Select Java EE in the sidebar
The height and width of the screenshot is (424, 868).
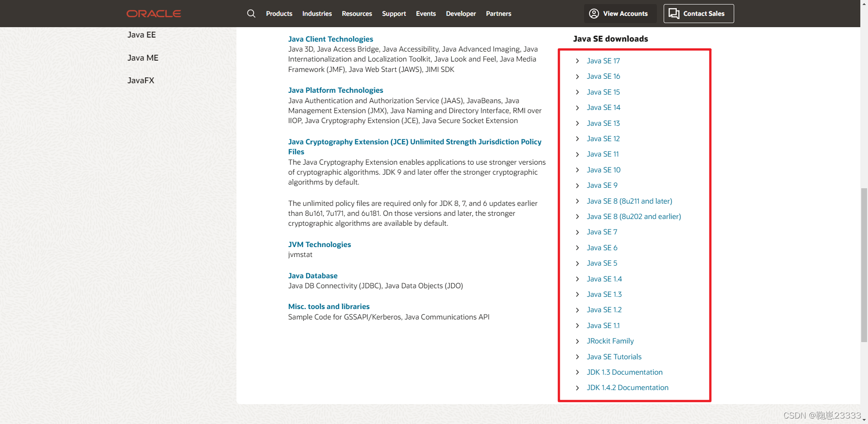(142, 35)
